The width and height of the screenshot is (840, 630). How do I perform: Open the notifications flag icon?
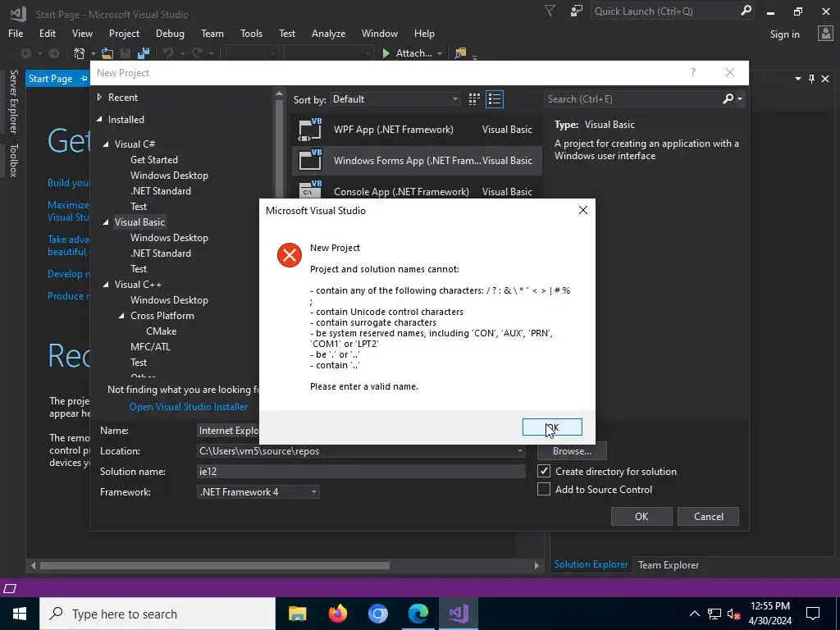pos(550,11)
